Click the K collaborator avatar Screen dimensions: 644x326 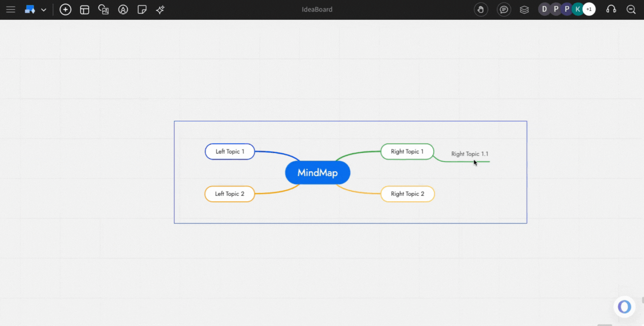(578, 9)
